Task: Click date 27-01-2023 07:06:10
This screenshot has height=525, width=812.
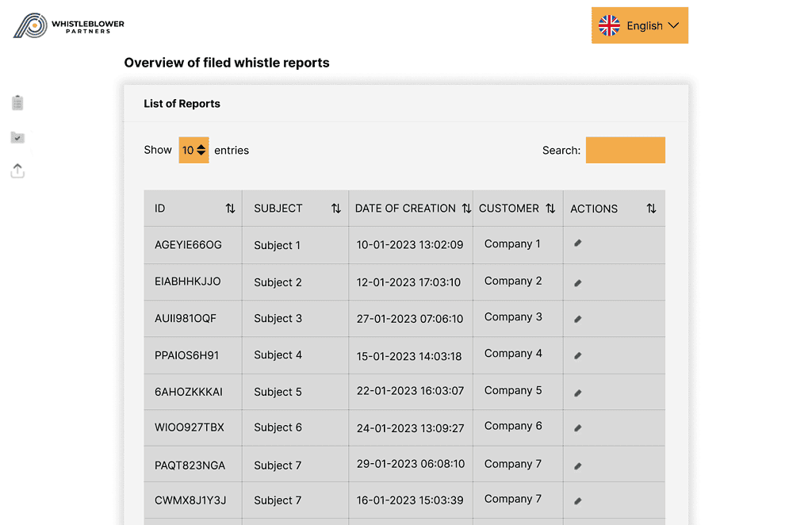Action: (x=410, y=319)
